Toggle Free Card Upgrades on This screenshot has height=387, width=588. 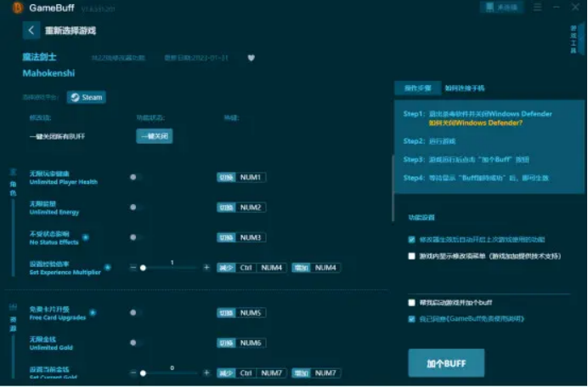(136, 313)
